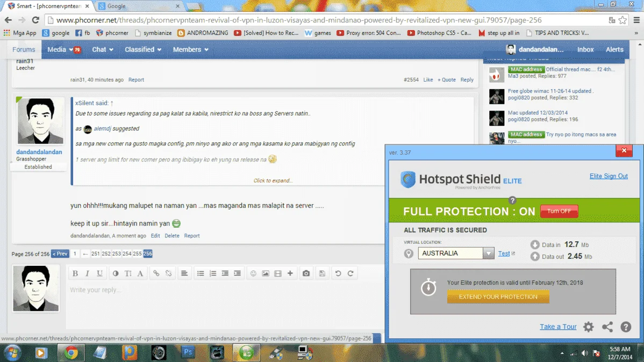The width and height of the screenshot is (644, 362).
Task: Outdent the text in editor
Action: click(x=225, y=273)
